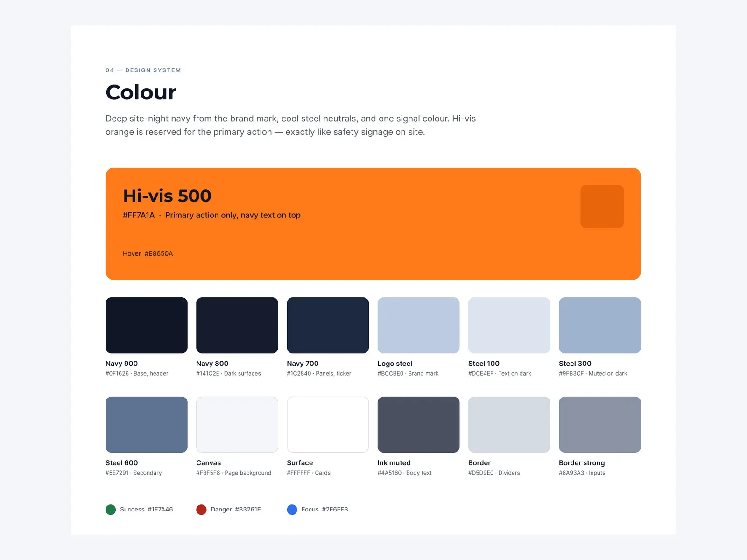This screenshot has width=747, height=560.
Task: Click the '#9FB3CF · Muted on dark' caption
Action: [x=593, y=373]
